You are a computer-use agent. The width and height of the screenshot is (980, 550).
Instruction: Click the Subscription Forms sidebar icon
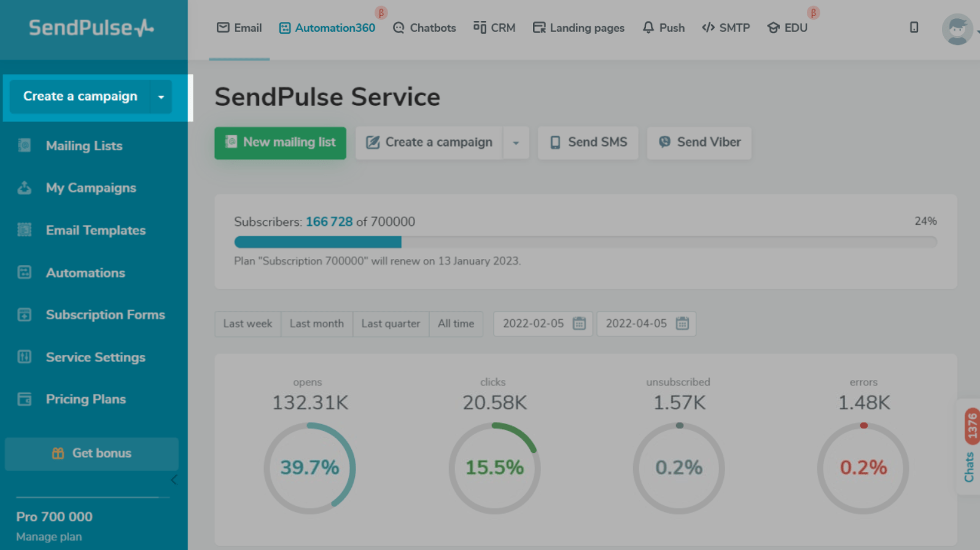tap(25, 315)
